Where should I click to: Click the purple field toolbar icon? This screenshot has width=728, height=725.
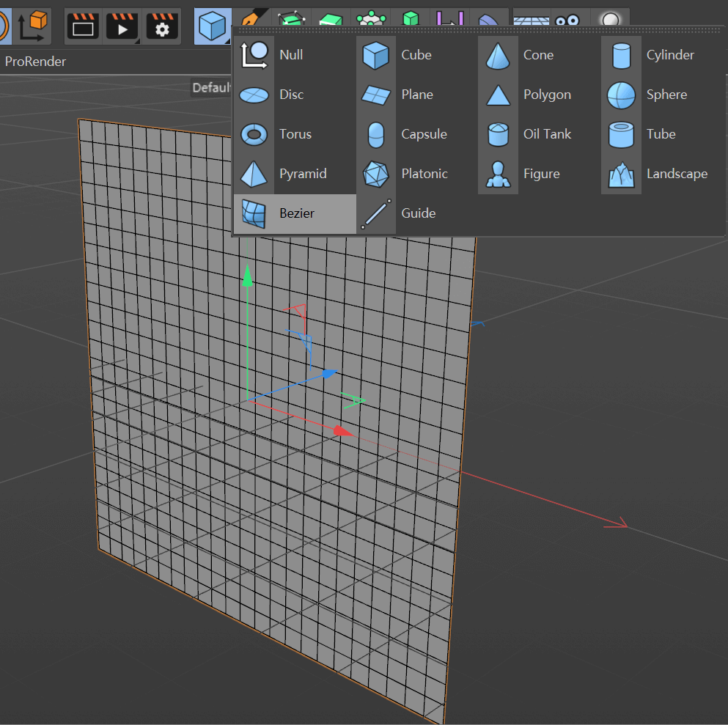pos(450,18)
